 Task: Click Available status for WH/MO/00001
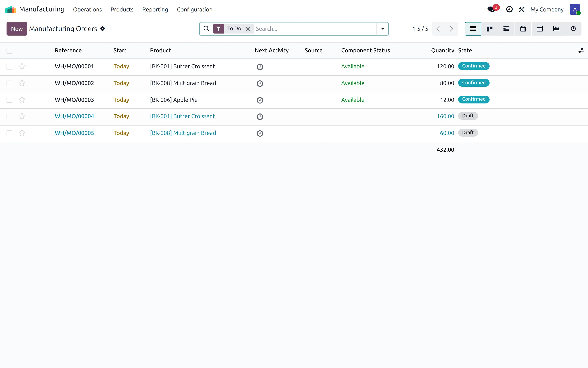point(353,66)
